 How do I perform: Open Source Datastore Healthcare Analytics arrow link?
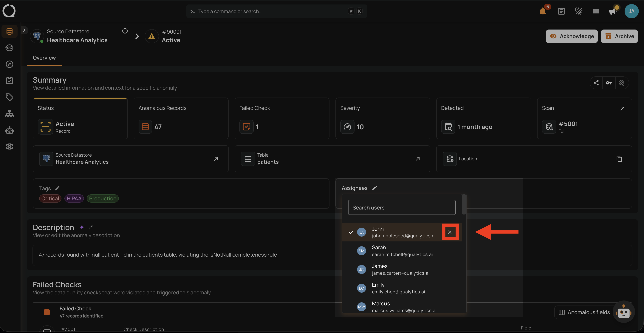216,159
